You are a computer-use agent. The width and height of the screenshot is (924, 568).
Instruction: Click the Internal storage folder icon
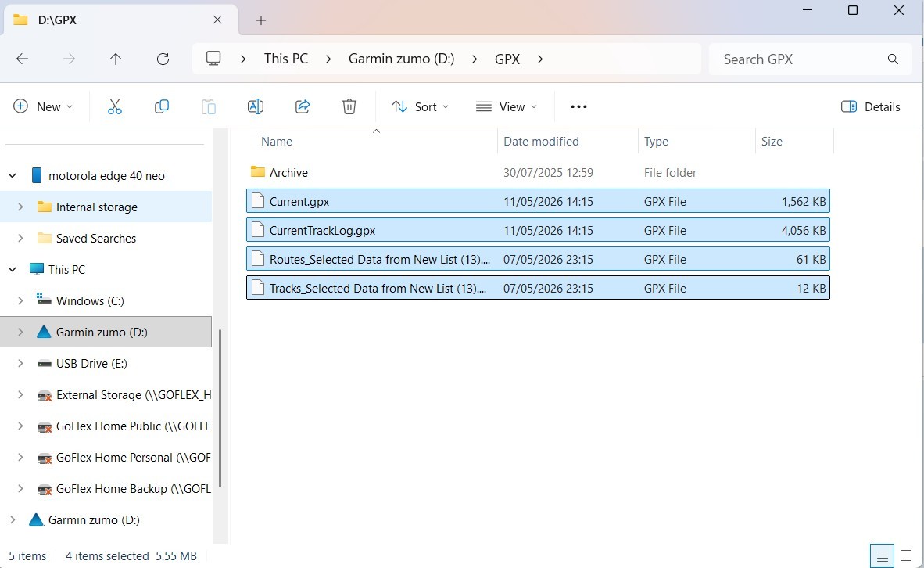pos(44,207)
